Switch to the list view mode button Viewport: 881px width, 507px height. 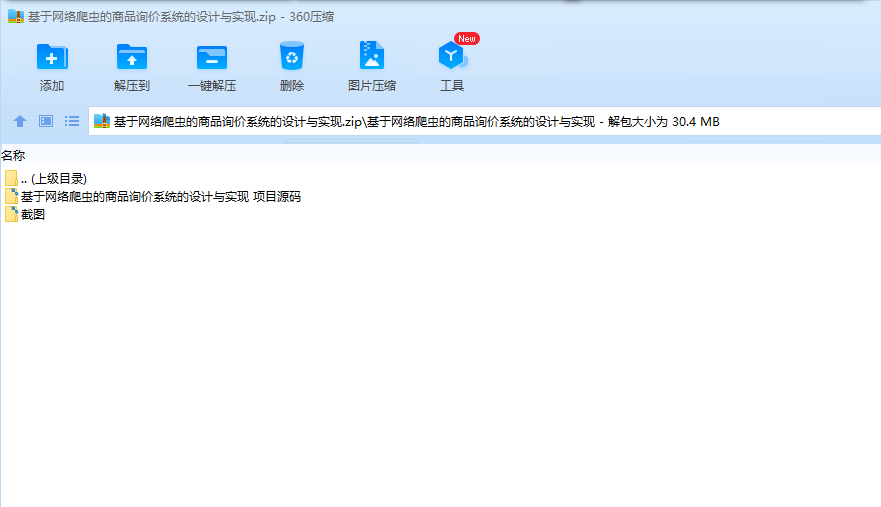click(72, 121)
